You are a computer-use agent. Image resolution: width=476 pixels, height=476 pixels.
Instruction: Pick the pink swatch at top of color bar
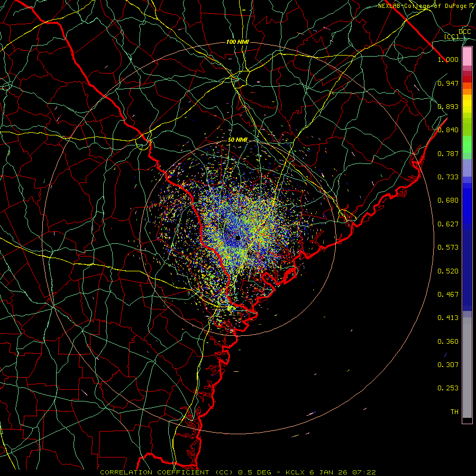click(467, 57)
